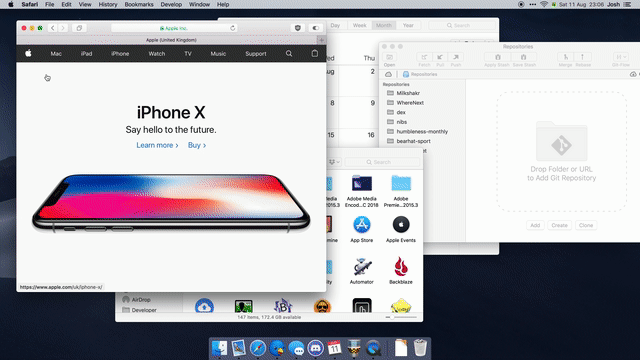This screenshot has height=360, width=640.
Task: Open the Dropbox dropdown in Finder toolbar
Action: click(334, 162)
